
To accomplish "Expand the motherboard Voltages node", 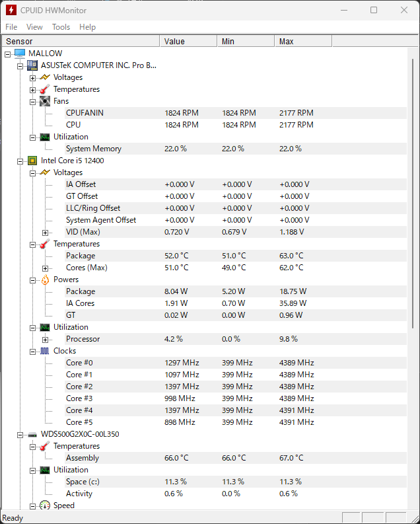I will pos(32,78).
